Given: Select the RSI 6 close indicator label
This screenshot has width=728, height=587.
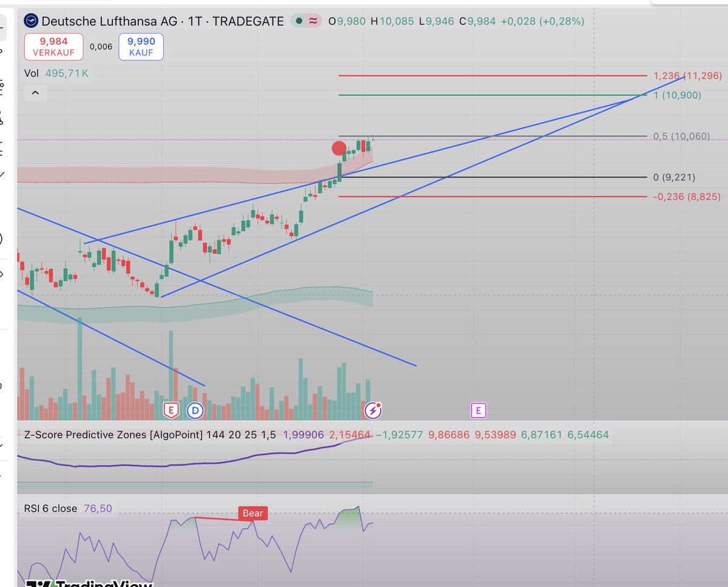Looking at the screenshot, I should tap(51, 508).
